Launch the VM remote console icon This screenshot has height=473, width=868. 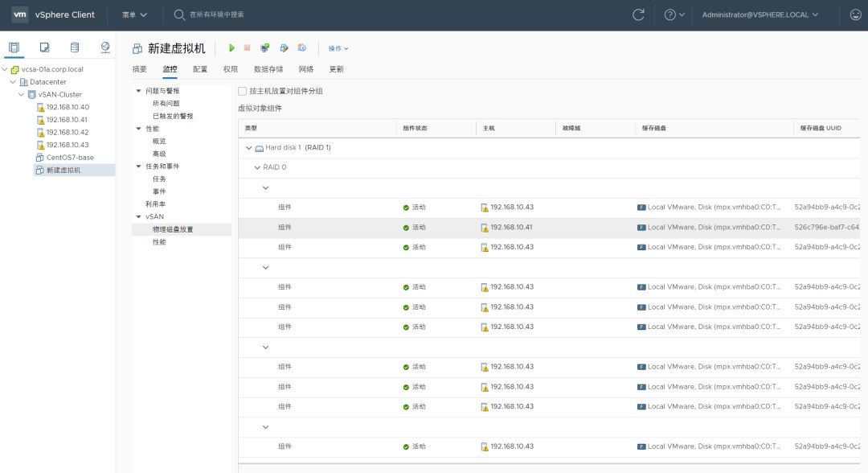265,48
